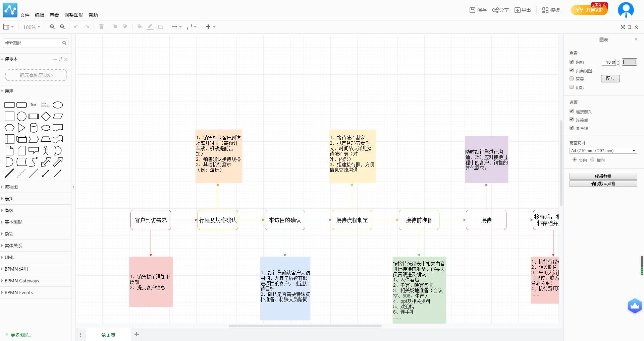The width and height of the screenshot is (644, 341).
Task: Expand the 箭头 shape category
Action: point(36,199)
